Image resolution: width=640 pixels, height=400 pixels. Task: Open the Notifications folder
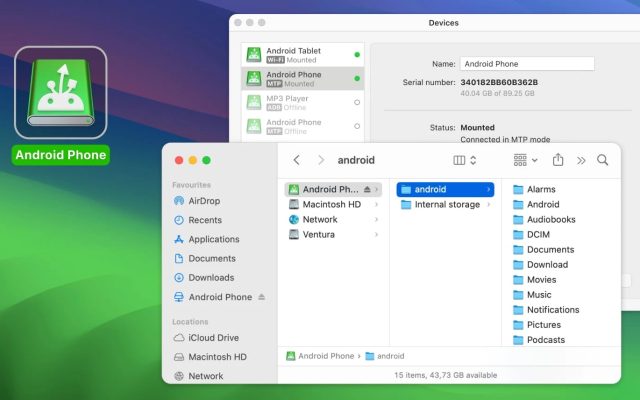(x=546, y=310)
